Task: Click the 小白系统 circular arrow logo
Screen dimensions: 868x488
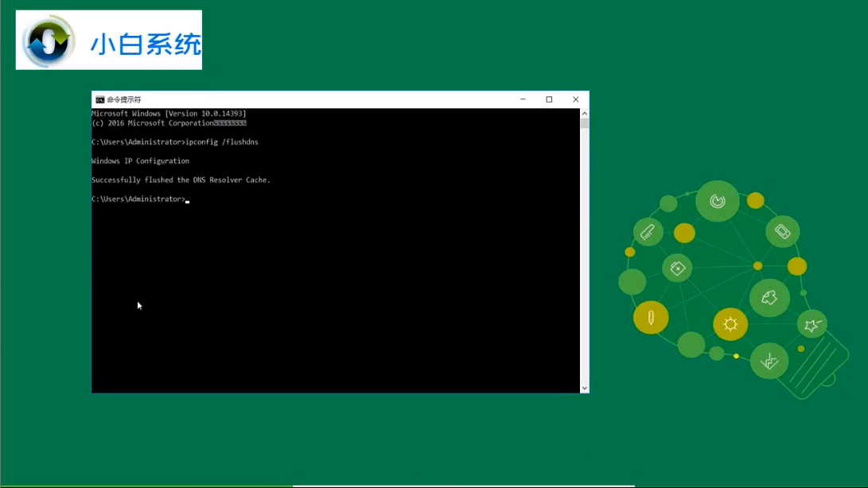Action: (49, 41)
